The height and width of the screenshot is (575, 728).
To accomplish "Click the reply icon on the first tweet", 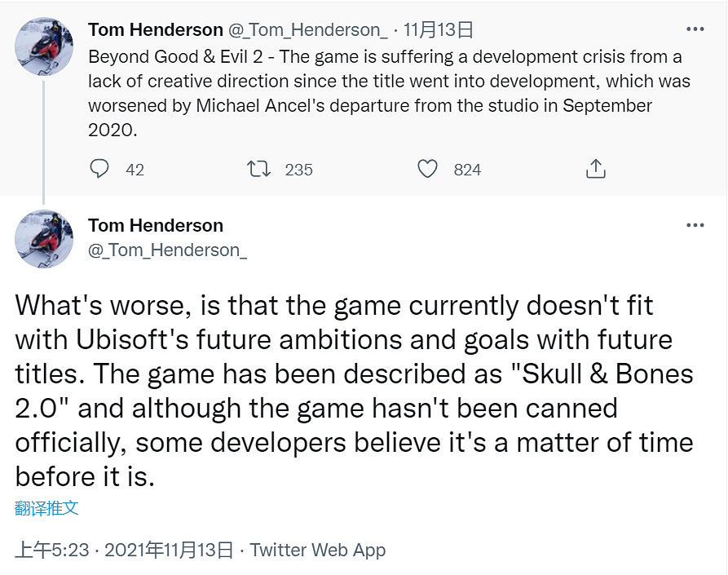I will (x=99, y=169).
